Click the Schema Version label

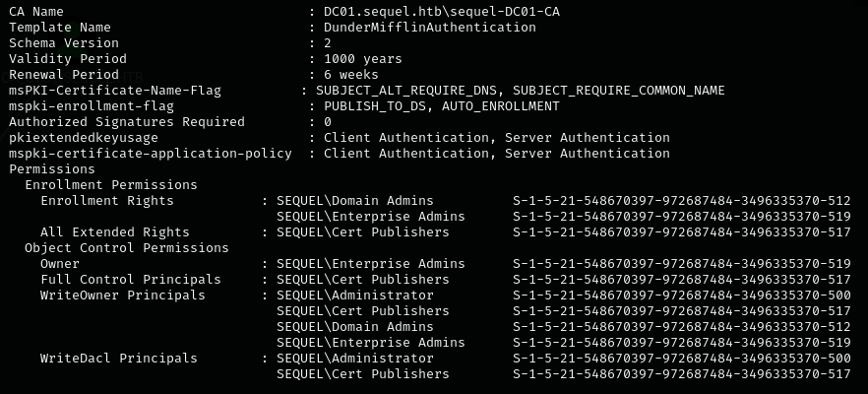point(64,43)
